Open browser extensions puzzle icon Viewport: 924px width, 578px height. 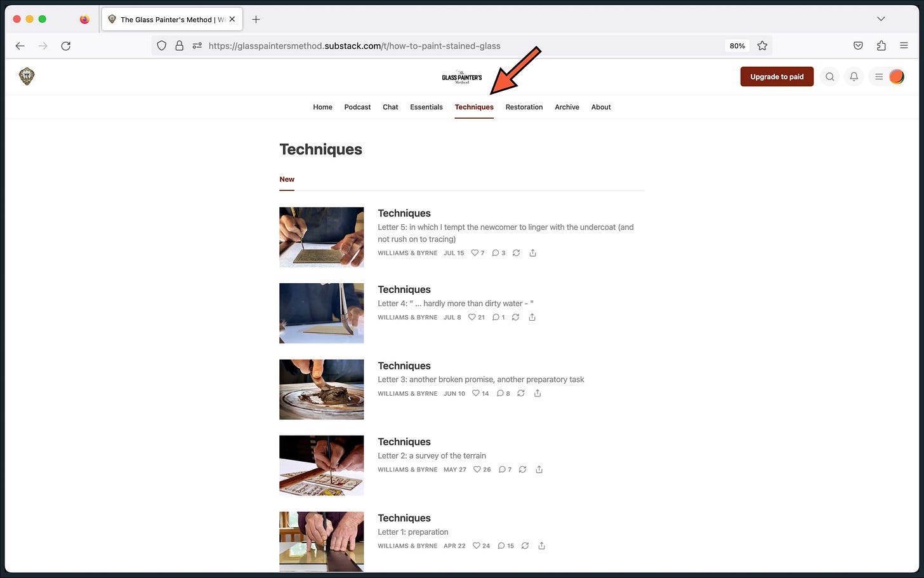pyautogui.click(x=881, y=46)
